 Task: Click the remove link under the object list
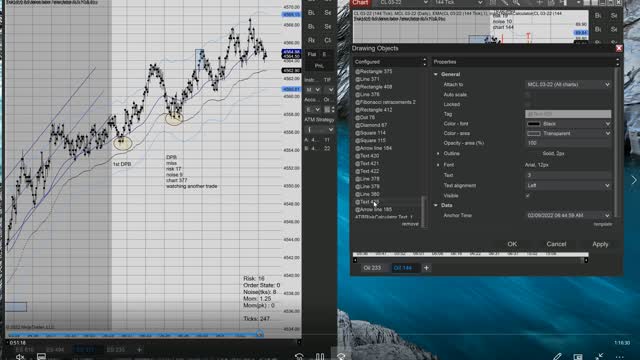pos(410,224)
